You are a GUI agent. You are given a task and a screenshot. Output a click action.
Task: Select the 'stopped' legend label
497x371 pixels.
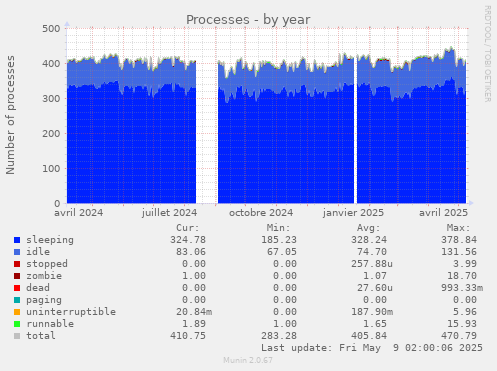point(47,264)
